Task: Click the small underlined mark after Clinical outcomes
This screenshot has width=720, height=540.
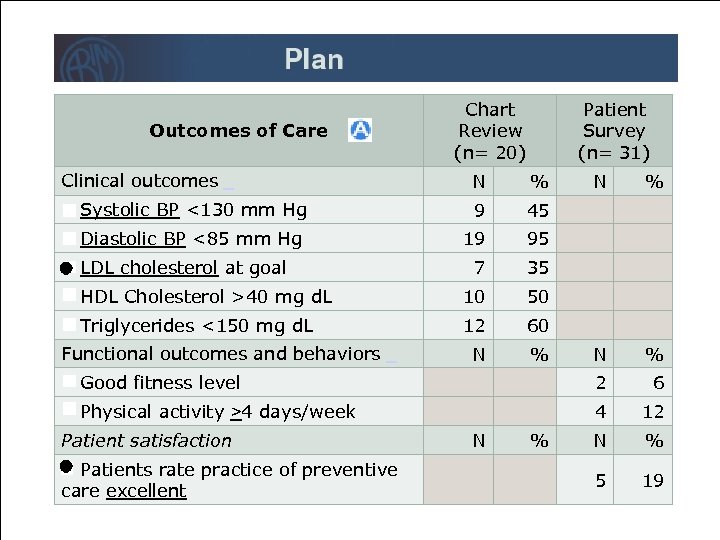Action: pos(229,185)
